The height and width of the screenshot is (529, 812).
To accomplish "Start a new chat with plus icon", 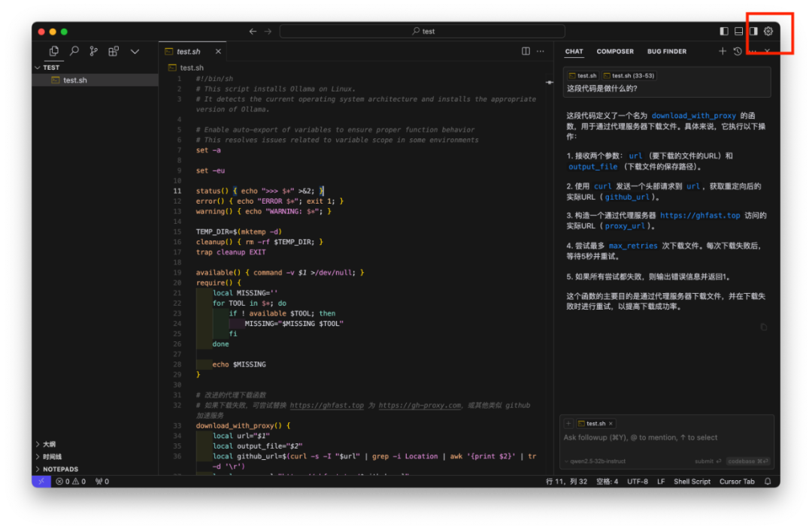I will [723, 51].
